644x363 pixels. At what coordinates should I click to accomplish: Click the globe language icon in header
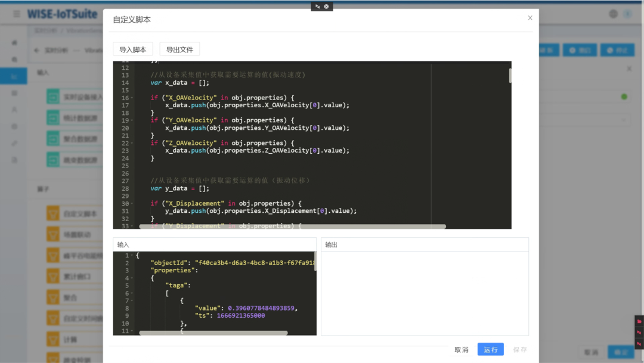614,14
